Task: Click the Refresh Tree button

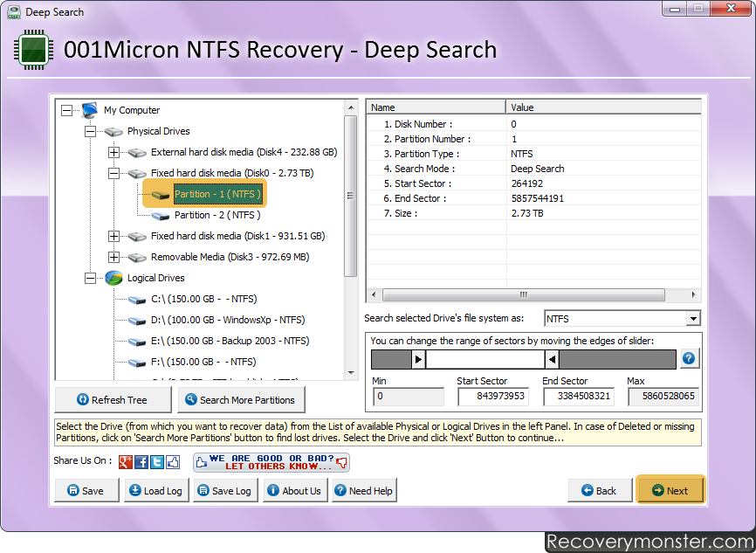Action: point(113,400)
